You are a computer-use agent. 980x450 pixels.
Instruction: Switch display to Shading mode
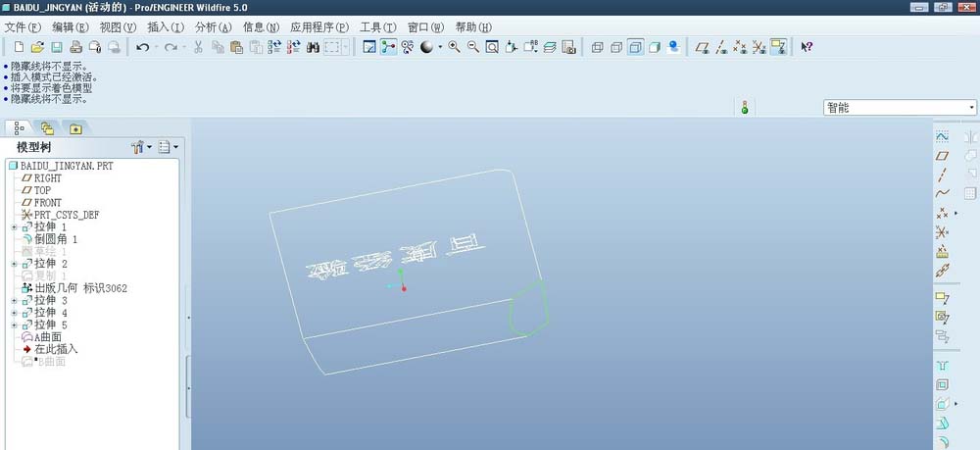[x=655, y=47]
